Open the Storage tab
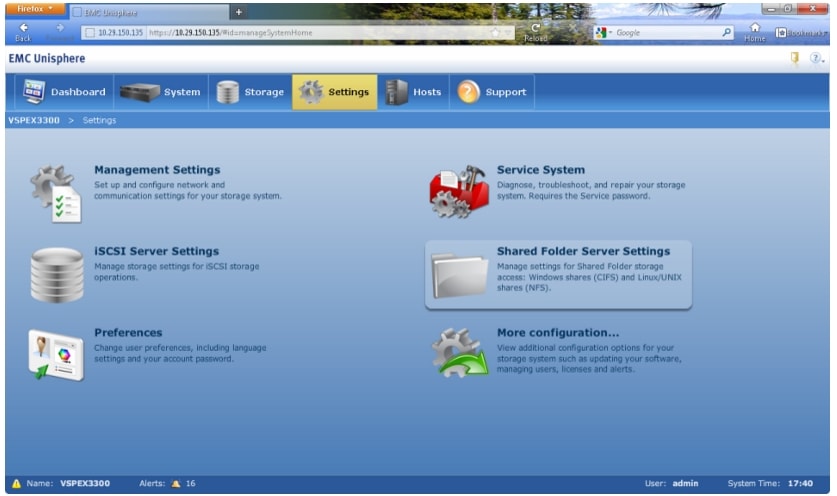 coord(250,92)
